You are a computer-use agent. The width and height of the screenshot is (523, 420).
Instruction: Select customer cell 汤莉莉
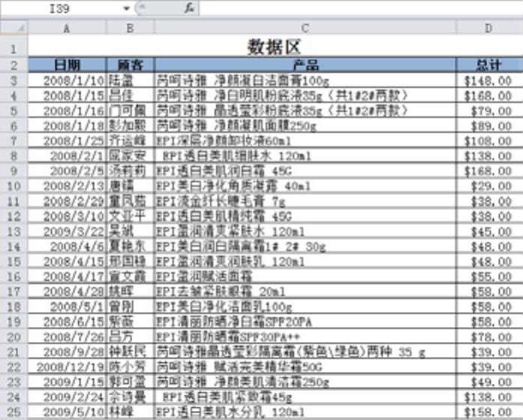[x=130, y=171]
